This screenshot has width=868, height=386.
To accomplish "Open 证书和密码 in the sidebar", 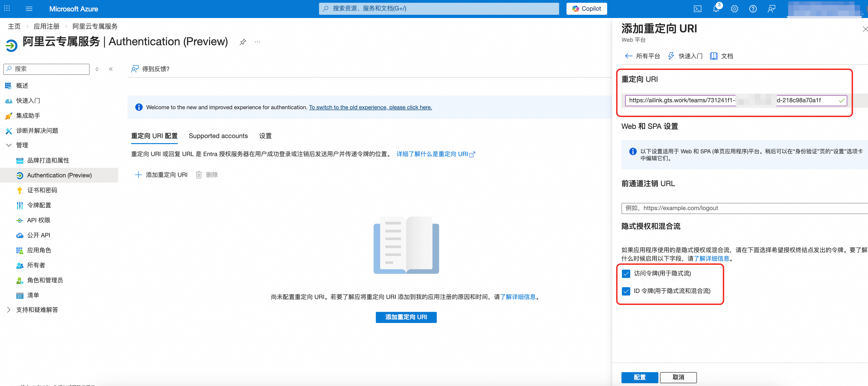I will point(42,190).
